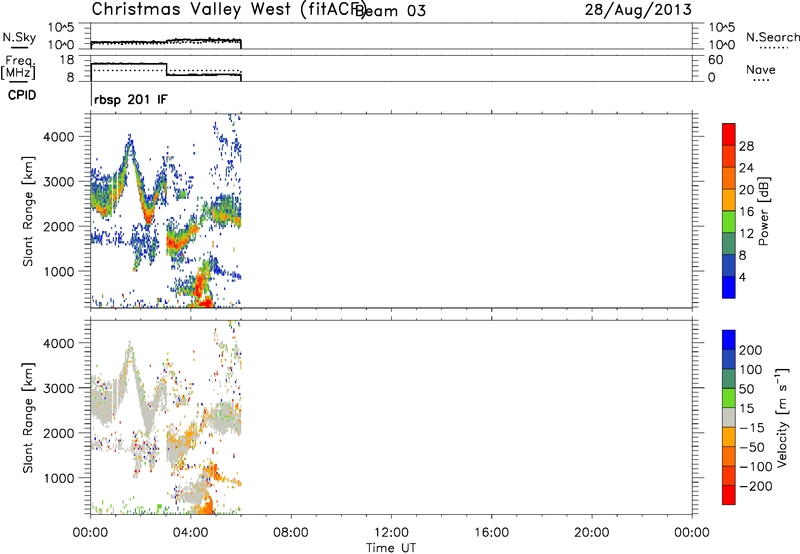This screenshot has width=800, height=554.
Task: Click the N.Sky legend label
Action: coord(19,37)
